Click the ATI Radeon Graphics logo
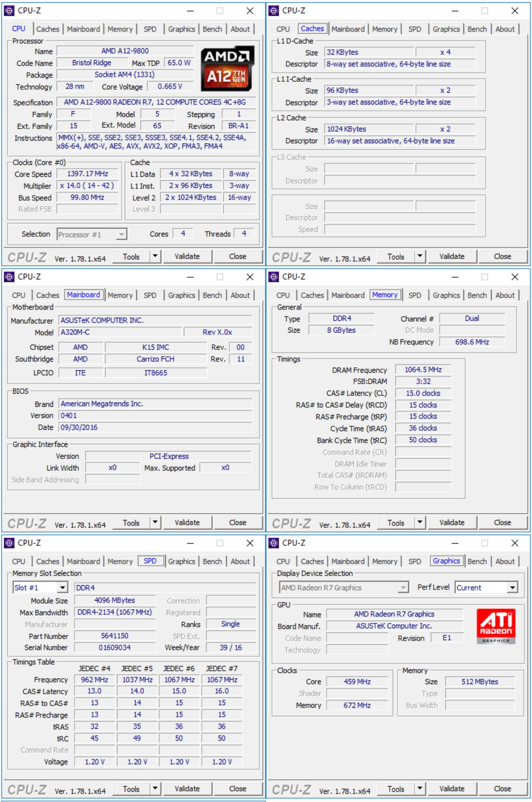 496,626
